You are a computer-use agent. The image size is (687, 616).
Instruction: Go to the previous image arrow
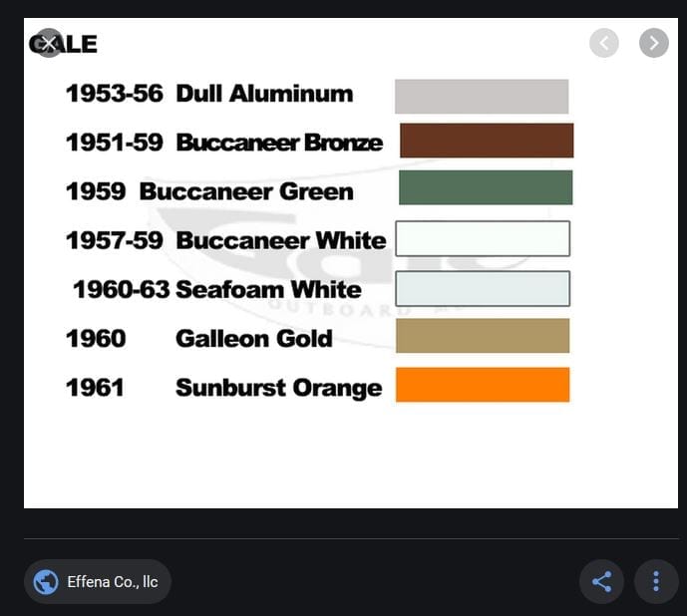tap(604, 43)
